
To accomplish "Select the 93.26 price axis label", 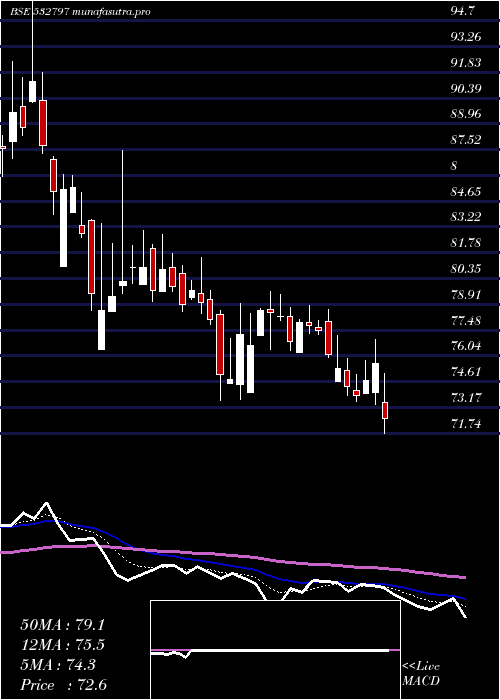I will pos(467,37).
